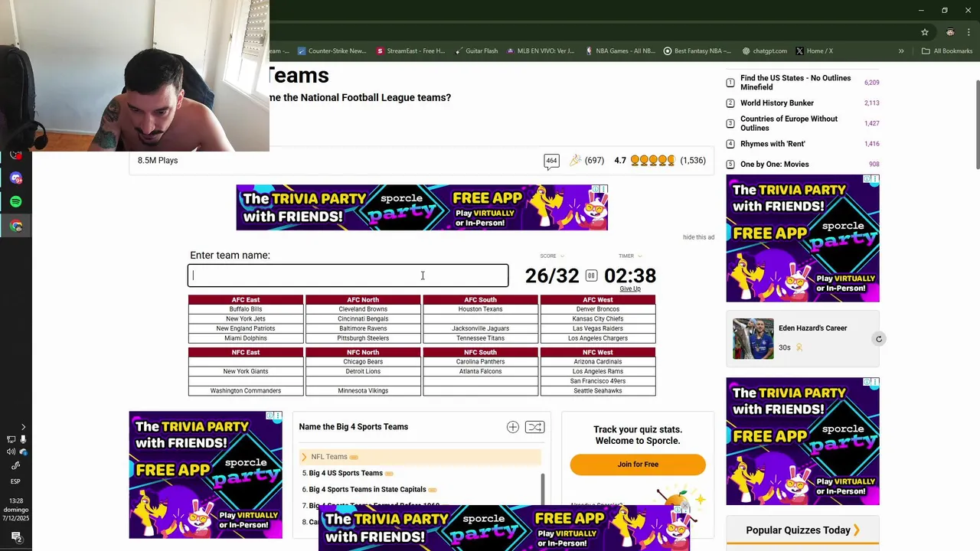Open the volume speaker tray icon
Image resolution: width=980 pixels, height=551 pixels.
pos(11,452)
